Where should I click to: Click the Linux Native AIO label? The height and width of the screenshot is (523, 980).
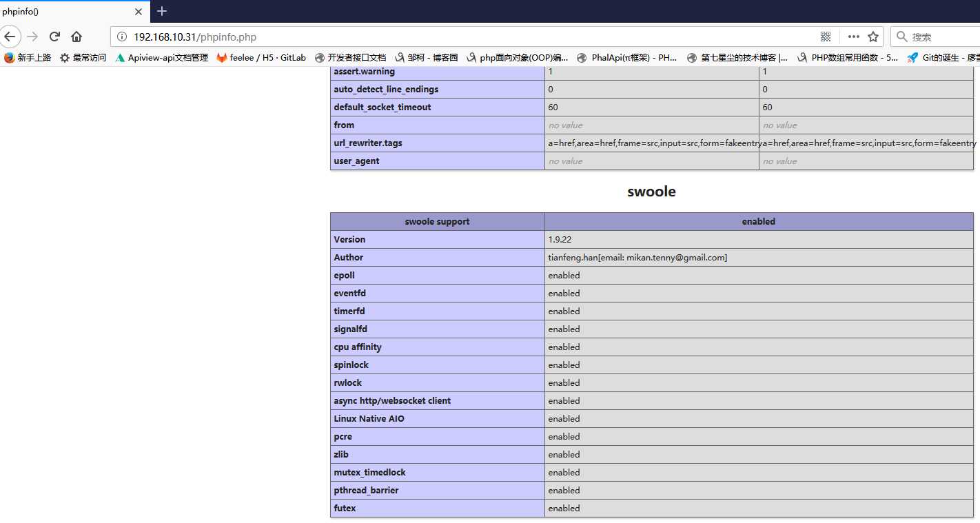pyautogui.click(x=369, y=418)
